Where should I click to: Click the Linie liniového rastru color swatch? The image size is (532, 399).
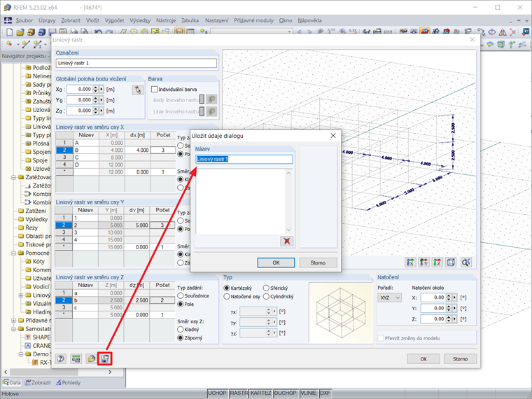click(202, 111)
